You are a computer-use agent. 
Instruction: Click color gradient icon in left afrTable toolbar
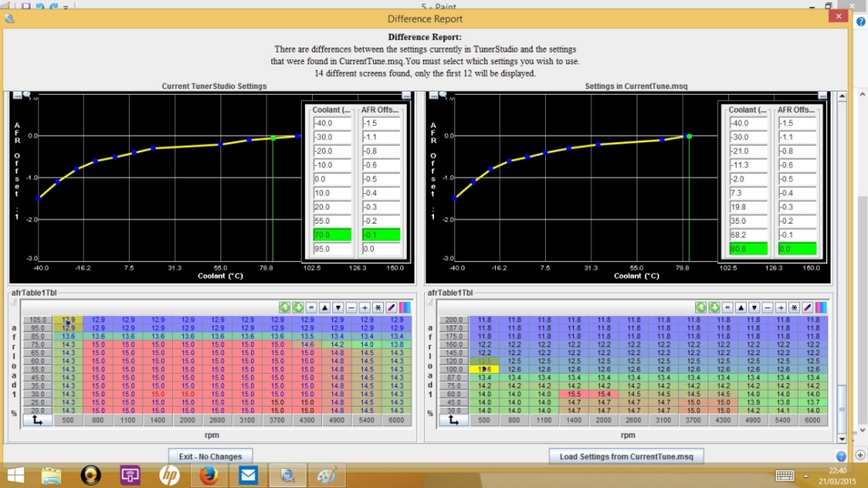point(404,308)
